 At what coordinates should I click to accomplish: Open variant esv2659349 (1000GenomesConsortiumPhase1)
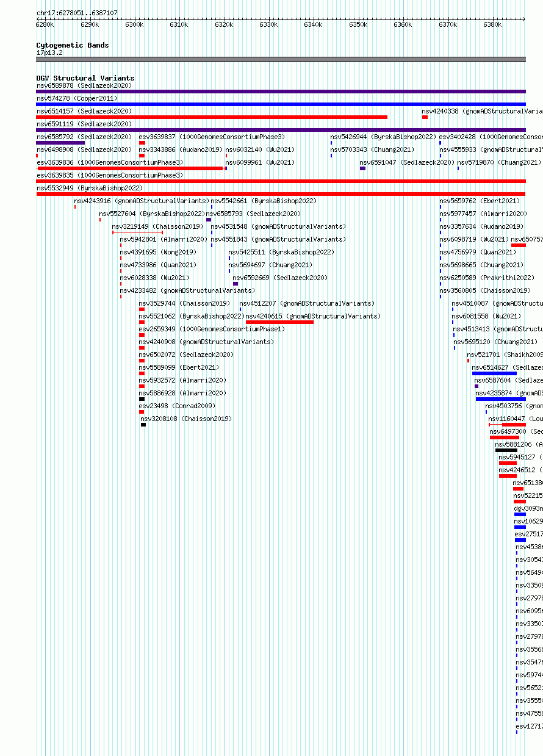point(212,329)
